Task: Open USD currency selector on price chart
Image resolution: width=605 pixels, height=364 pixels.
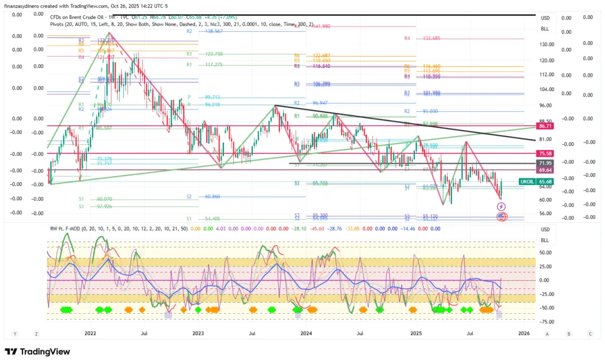Action: (545, 18)
